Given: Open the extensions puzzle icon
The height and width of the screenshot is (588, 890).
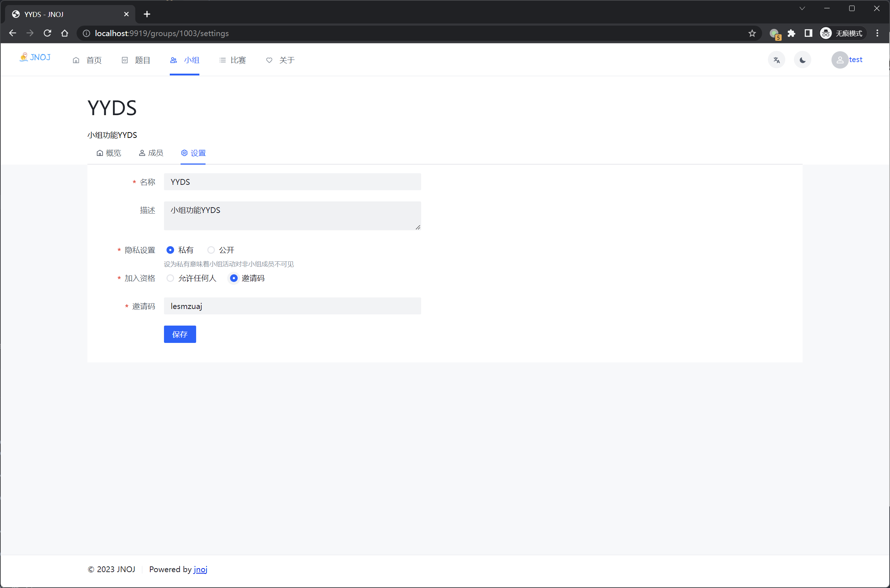Looking at the screenshot, I should [x=791, y=33].
